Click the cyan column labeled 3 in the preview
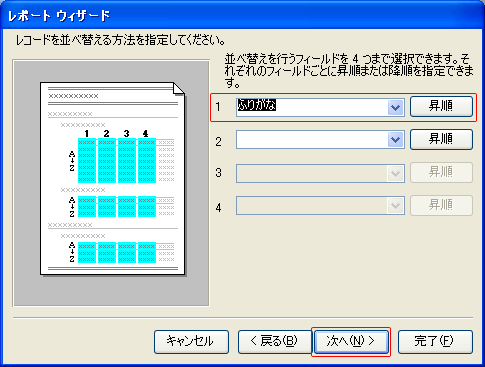 (127, 161)
